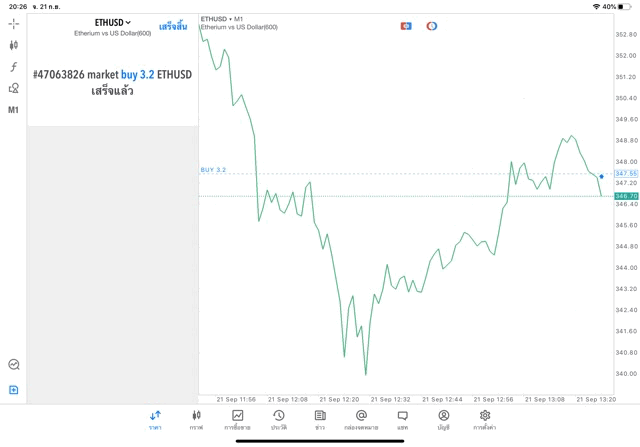Image resolution: width=640 pixels, height=447 pixels.
Task: Open the drawing objects shapes icon
Action: (x=14, y=89)
